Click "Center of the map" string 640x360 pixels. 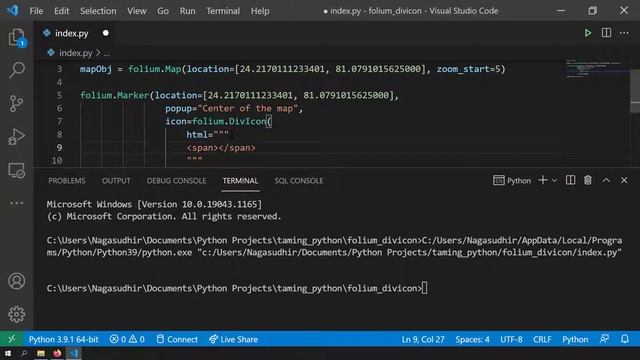(x=248, y=109)
